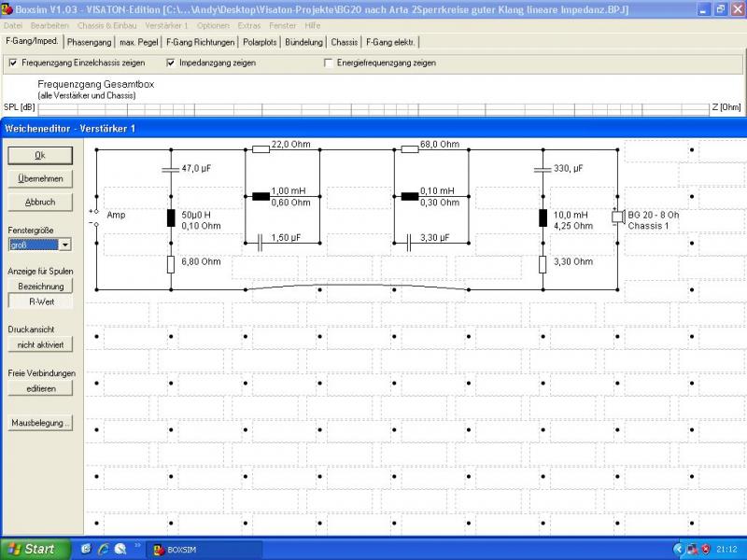Click the Übernehmen button

40,178
